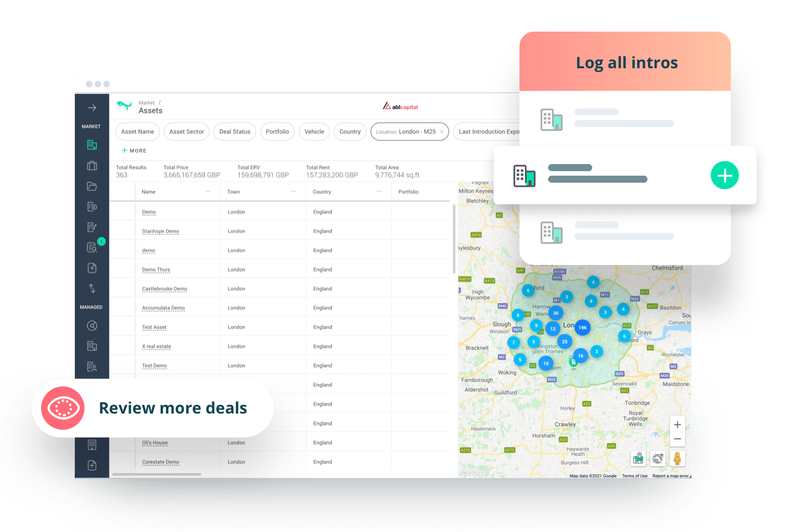
Task: Open the Test Demo asset
Action: pyautogui.click(x=155, y=366)
